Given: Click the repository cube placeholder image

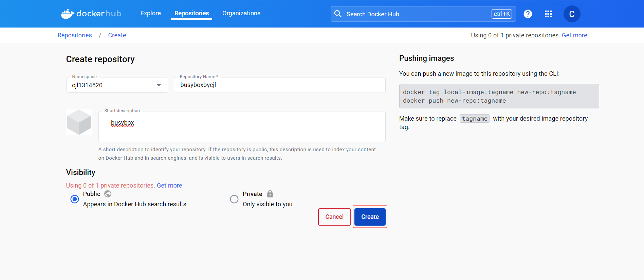Looking at the screenshot, I should [x=79, y=122].
